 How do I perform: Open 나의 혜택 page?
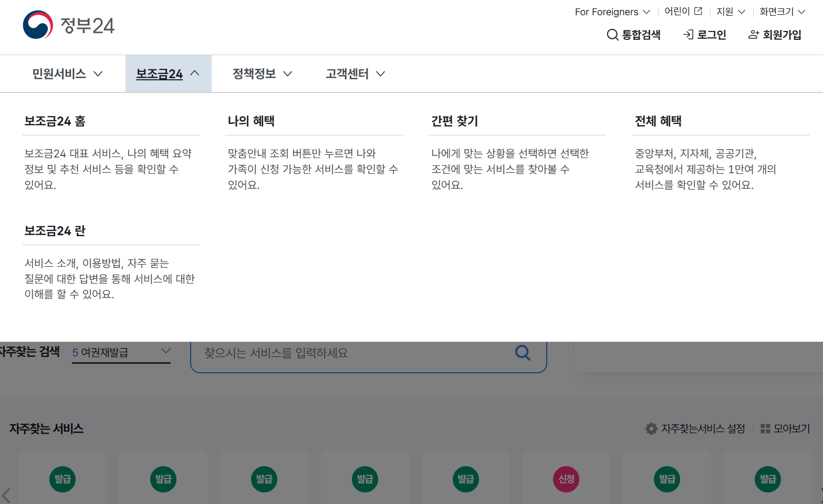pyautogui.click(x=251, y=121)
